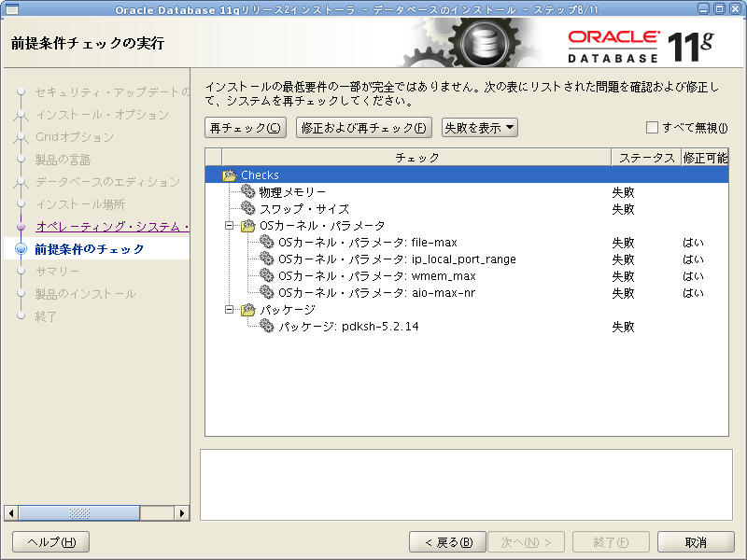Click the gear icon for the file-max row
The width and height of the screenshot is (747, 560).
(267, 243)
